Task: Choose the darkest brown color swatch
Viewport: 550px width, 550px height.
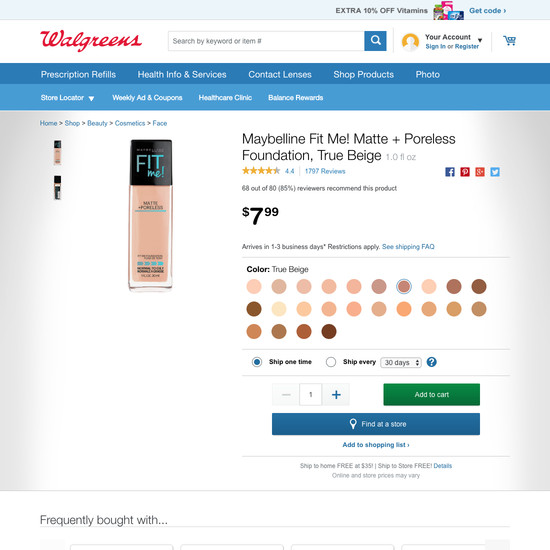Action: pyautogui.click(x=329, y=331)
